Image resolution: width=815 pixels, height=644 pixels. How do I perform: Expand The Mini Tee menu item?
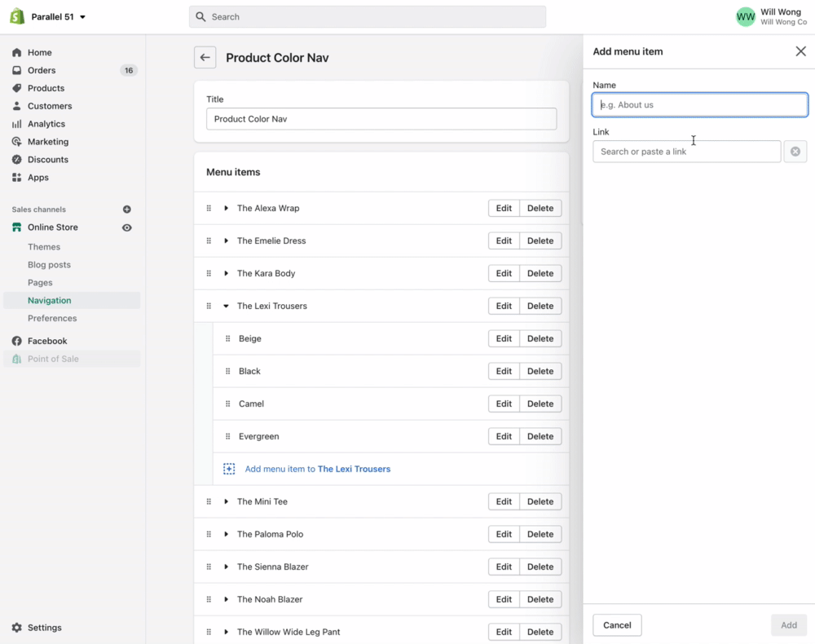tap(226, 501)
